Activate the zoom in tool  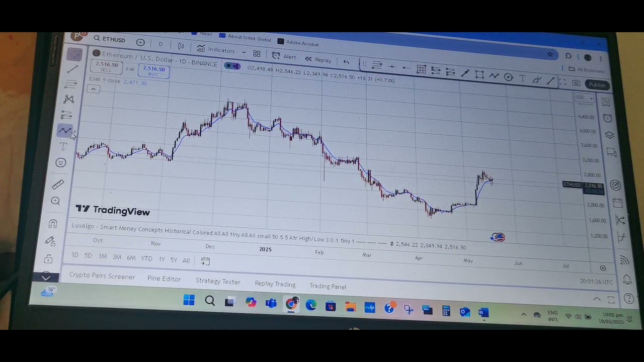pyautogui.click(x=56, y=201)
